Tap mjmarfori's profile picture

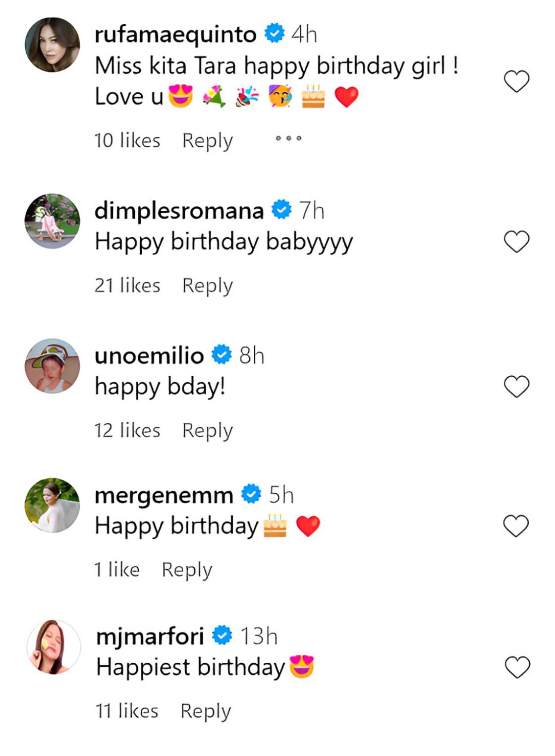pos(54,647)
